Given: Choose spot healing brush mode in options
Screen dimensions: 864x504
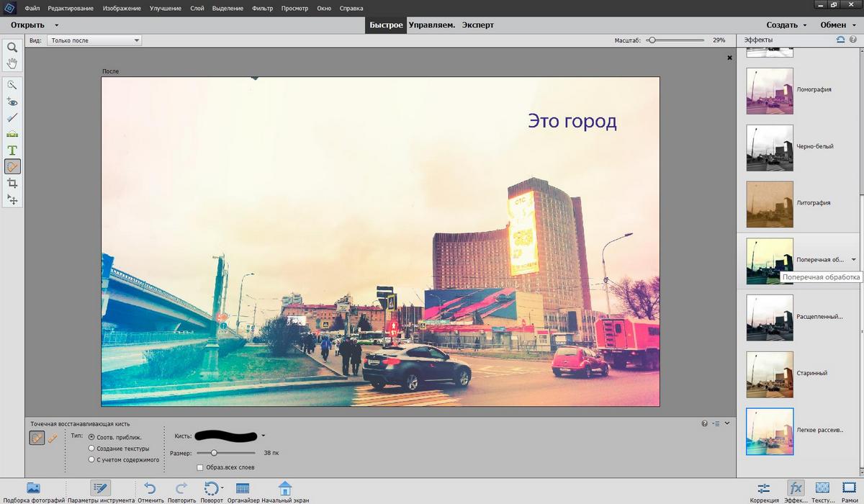Looking at the screenshot, I should pyautogui.click(x=37, y=437).
